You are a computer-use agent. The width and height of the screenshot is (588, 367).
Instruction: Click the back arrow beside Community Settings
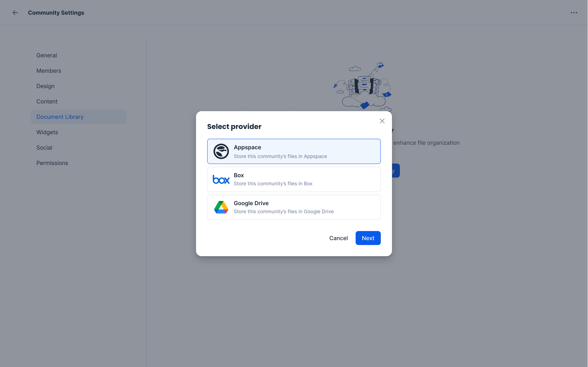tap(15, 13)
